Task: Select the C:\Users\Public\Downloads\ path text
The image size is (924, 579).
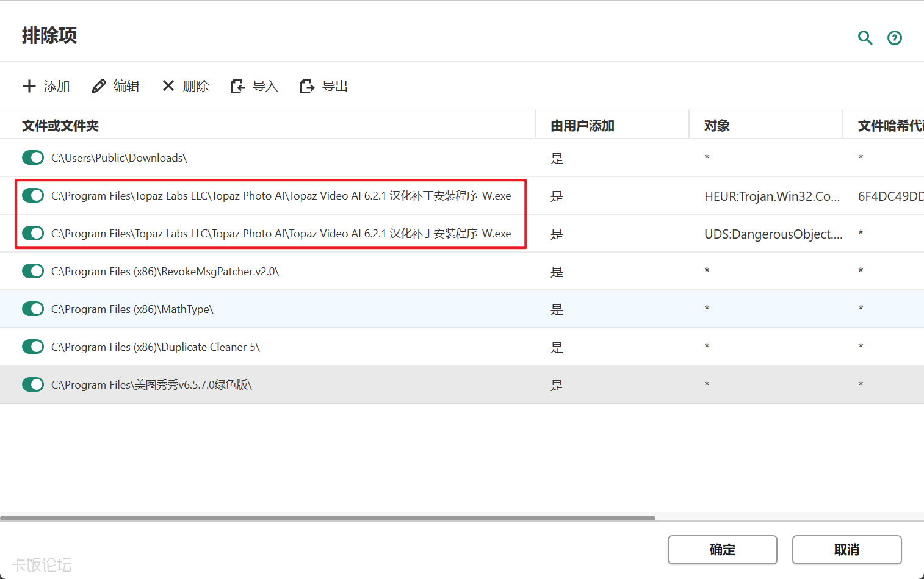Action: click(x=119, y=158)
